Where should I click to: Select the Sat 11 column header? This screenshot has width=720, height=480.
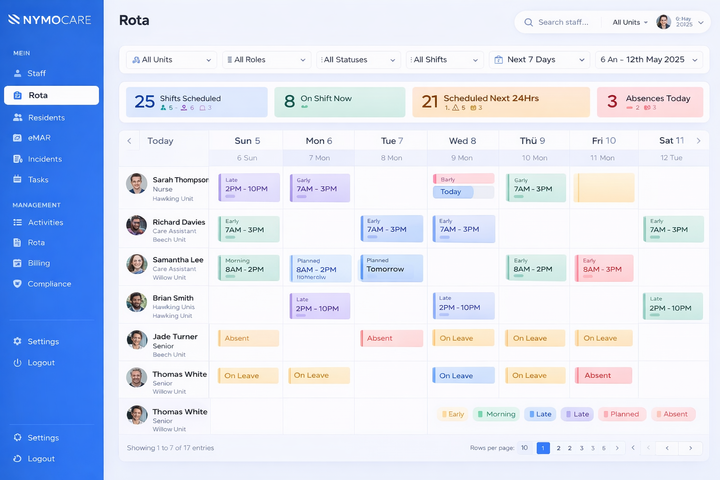pos(671,141)
